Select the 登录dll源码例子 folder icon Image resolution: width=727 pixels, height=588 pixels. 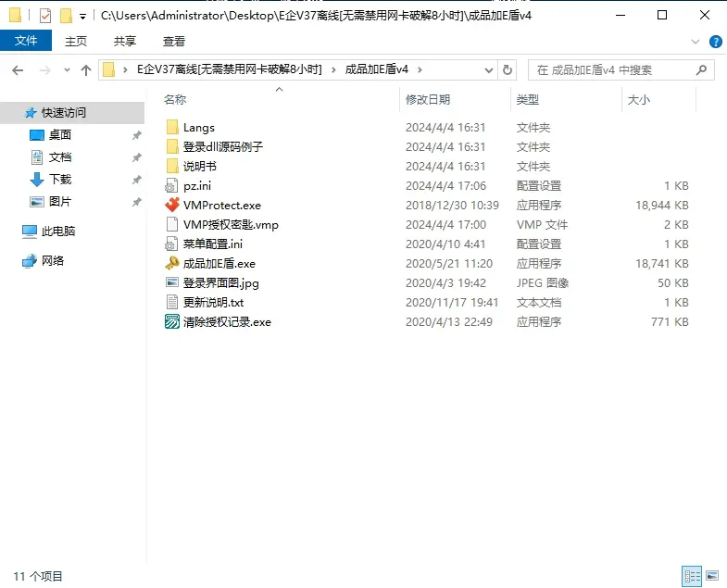172,146
